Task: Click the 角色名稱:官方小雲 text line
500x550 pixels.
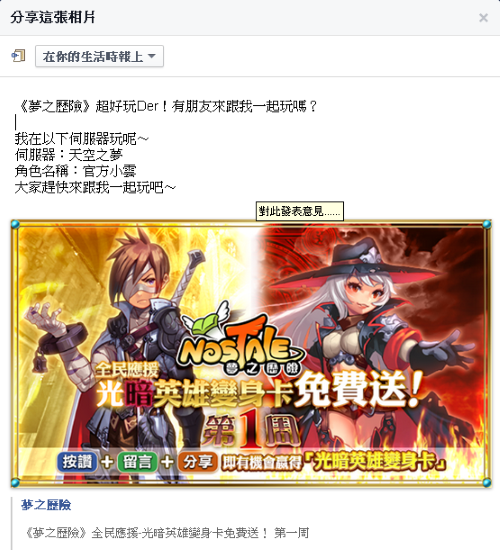Action: click(x=75, y=171)
